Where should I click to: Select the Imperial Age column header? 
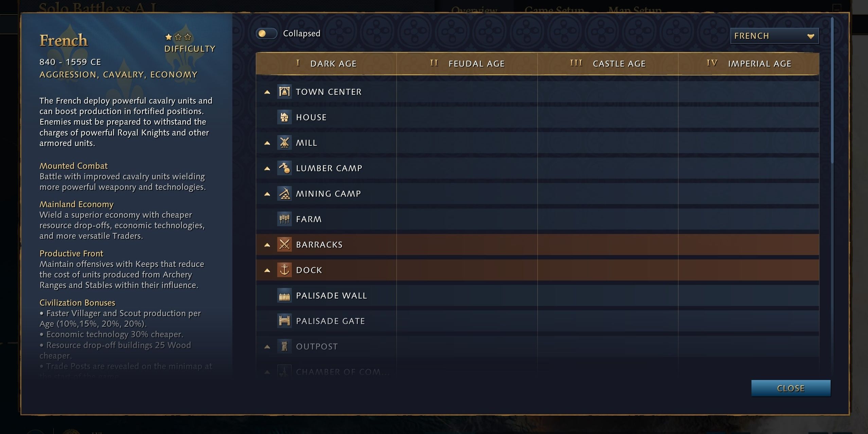pos(749,64)
